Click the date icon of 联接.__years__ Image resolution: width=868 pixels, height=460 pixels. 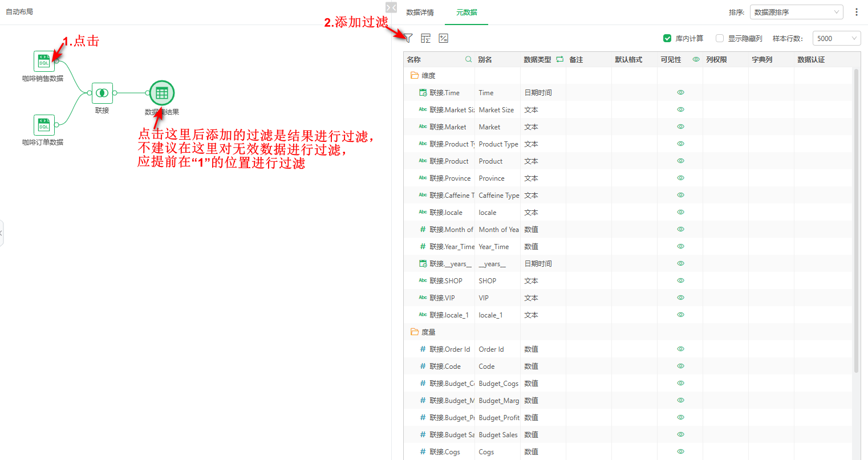[x=423, y=263]
